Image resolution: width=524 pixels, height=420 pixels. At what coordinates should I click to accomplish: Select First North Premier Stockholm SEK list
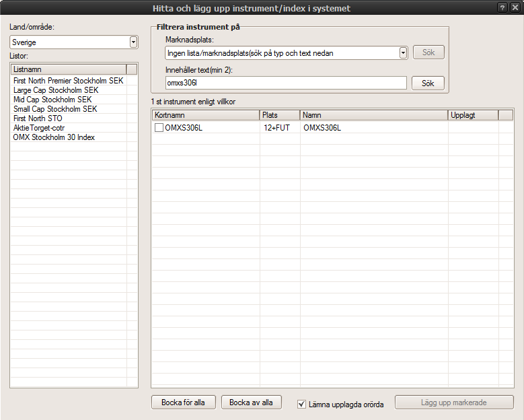click(x=69, y=81)
